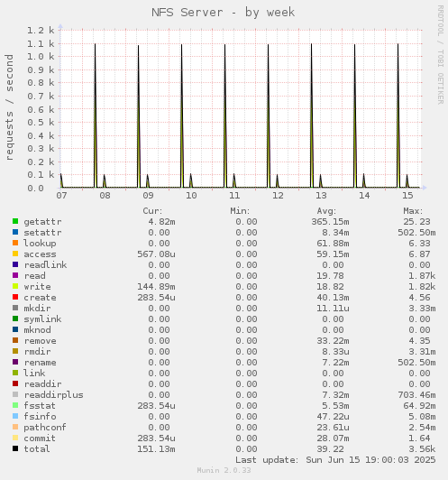Click the graph title 'NFS Server - by week'
This screenshot has width=448, height=480.
[224, 13]
